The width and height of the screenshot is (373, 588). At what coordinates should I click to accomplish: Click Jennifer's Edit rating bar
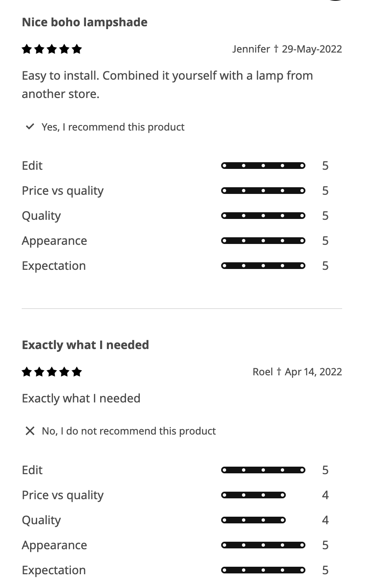[x=263, y=166]
